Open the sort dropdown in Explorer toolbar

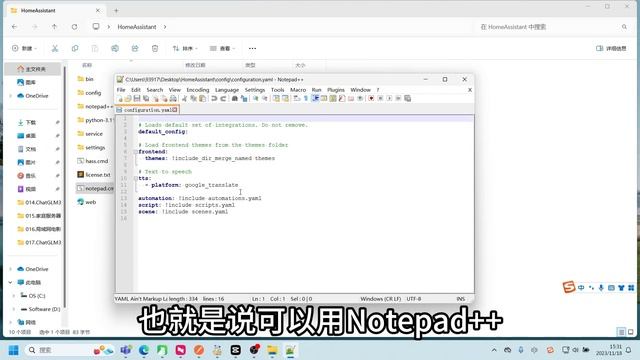[185, 48]
